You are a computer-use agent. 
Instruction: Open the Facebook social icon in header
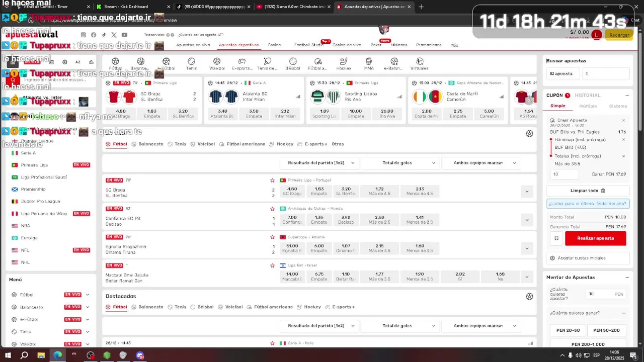coord(94,35)
